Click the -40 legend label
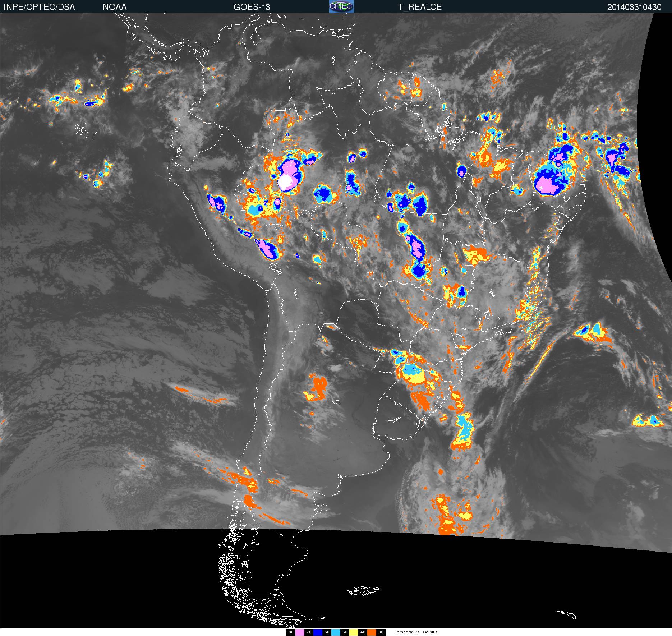 362,632
